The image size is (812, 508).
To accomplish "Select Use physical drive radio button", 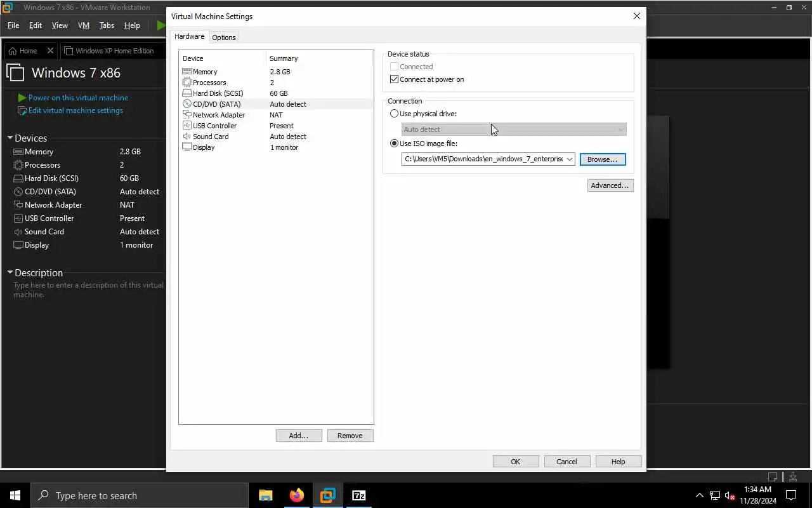I will [395, 114].
